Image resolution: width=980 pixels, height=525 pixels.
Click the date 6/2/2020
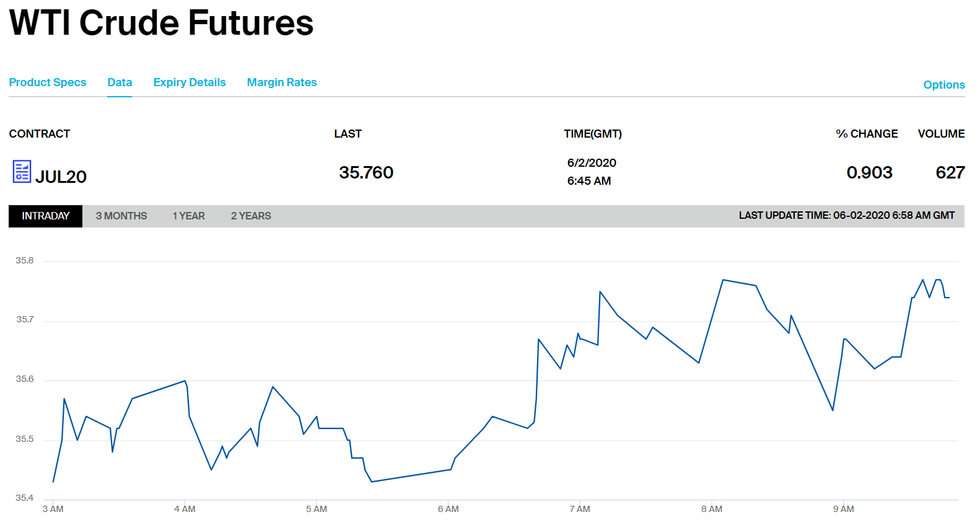(x=592, y=163)
